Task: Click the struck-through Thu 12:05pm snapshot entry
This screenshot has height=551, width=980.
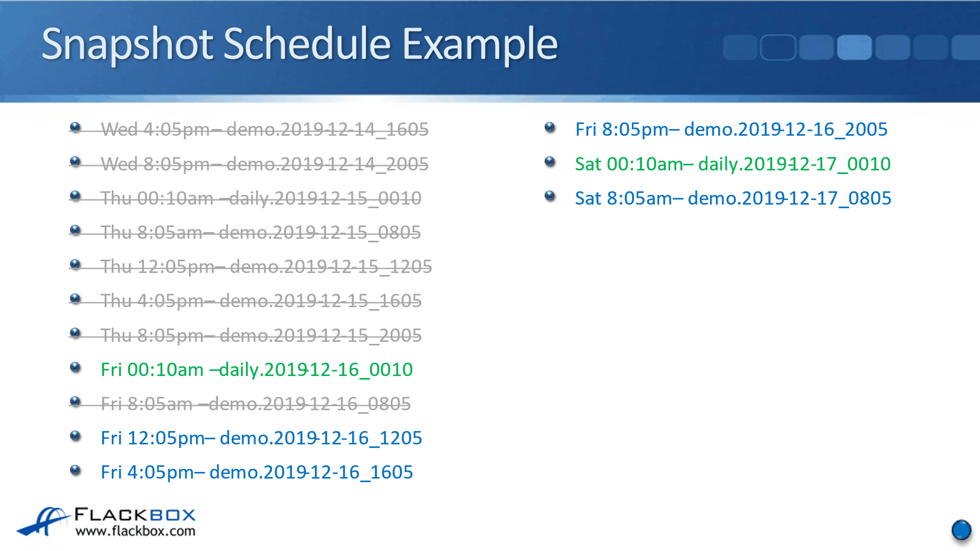Action: coord(266,267)
